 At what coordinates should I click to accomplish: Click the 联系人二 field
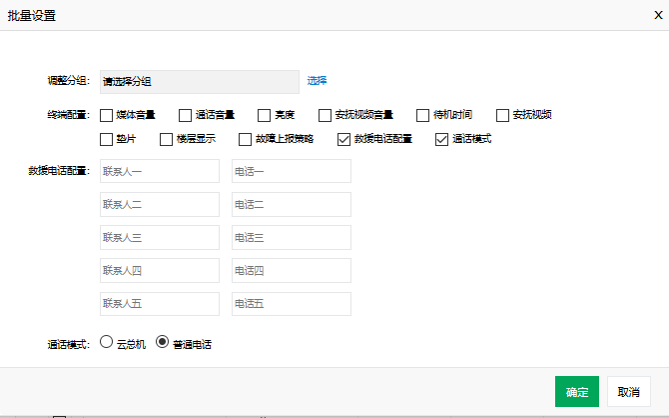tap(160, 204)
